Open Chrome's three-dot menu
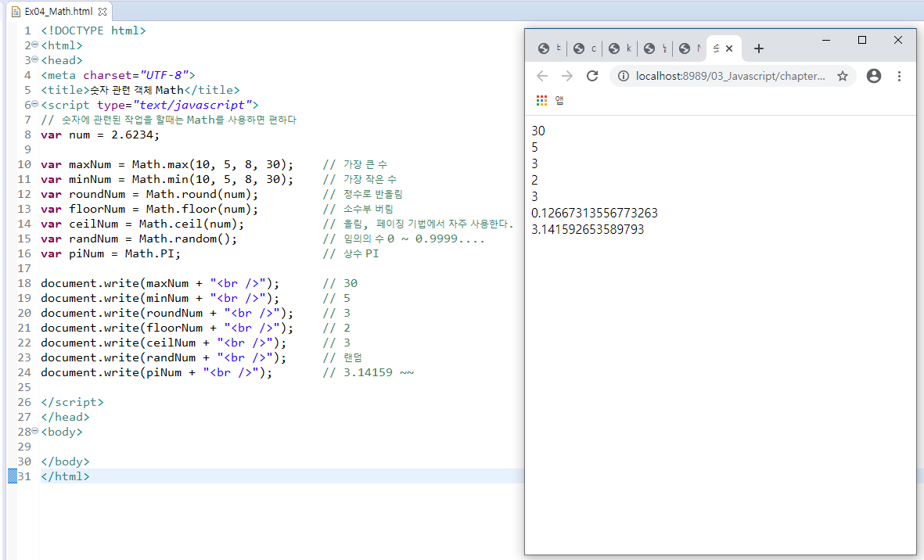 coord(899,76)
